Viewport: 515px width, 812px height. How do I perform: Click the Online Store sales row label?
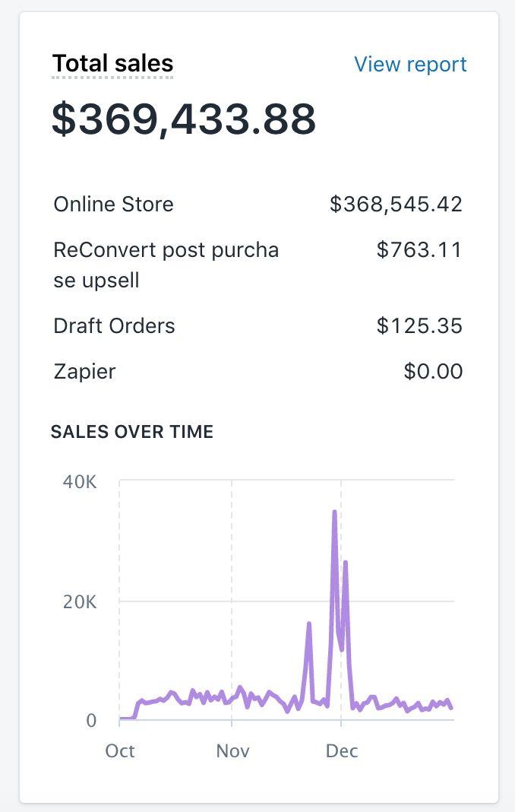pyautogui.click(x=113, y=204)
